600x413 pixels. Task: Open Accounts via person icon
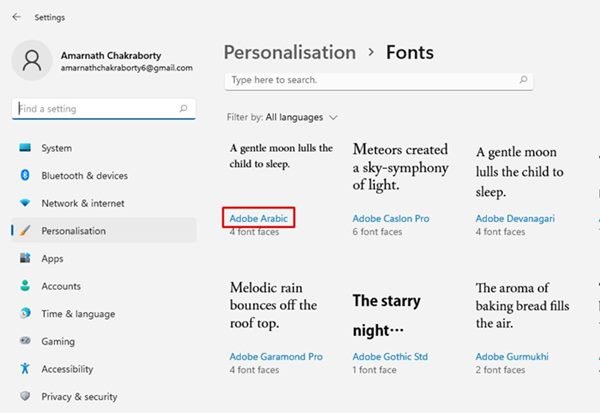pyautogui.click(x=25, y=286)
